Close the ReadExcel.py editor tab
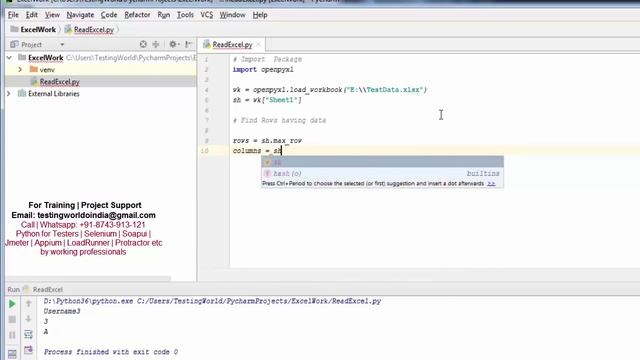 (x=258, y=44)
